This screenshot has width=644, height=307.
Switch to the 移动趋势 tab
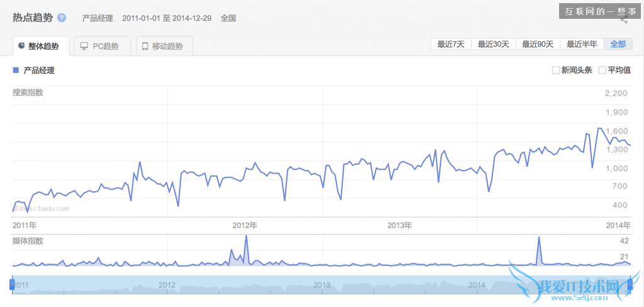point(164,46)
